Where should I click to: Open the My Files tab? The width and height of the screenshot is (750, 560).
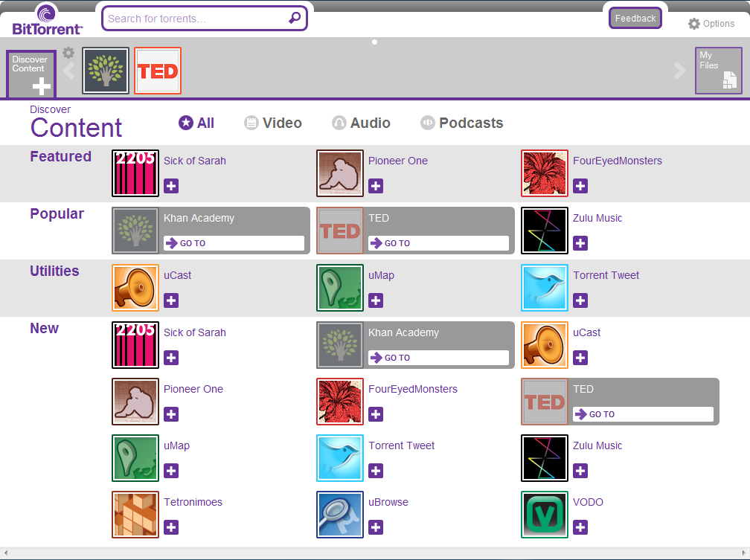point(719,71)
